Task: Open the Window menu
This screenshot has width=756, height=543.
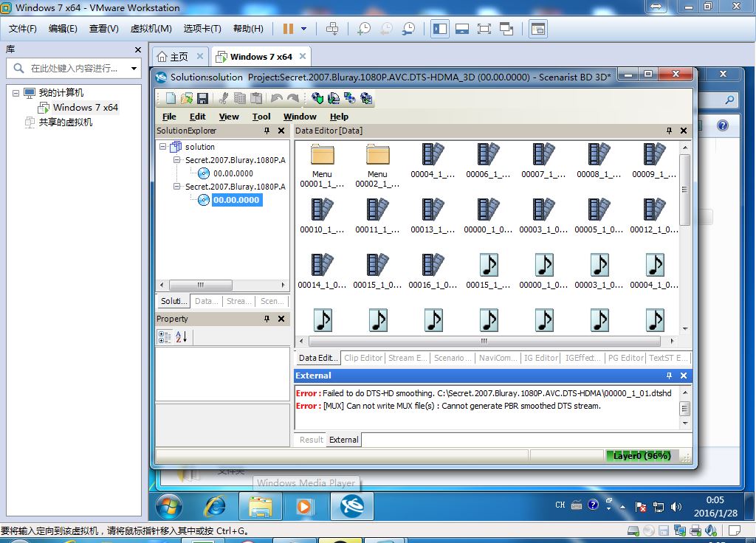Action: 300,117
